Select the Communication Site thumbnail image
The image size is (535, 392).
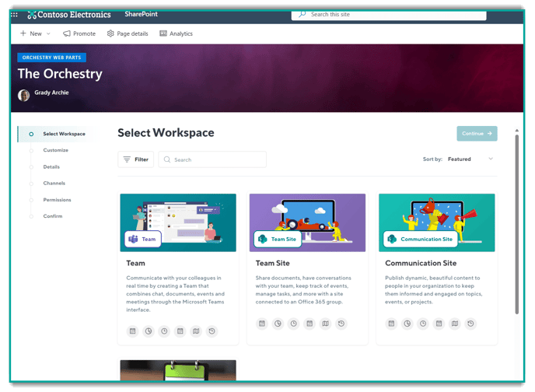(437, 222)
